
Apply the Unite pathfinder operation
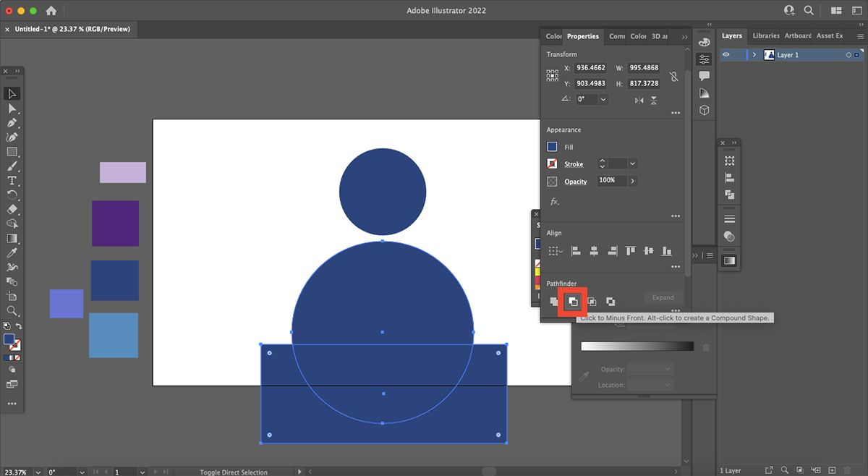click(x=555, y=301)
